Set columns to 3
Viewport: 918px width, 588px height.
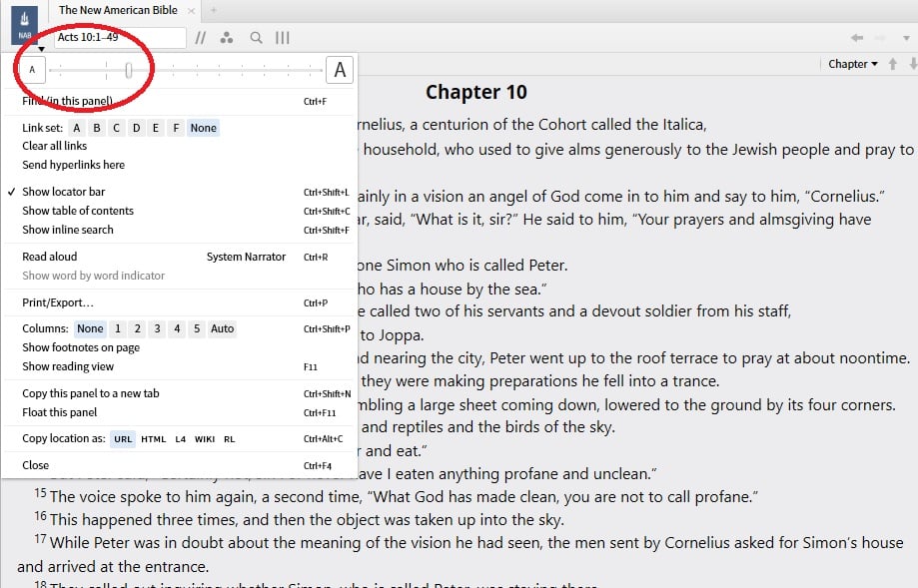157,328
